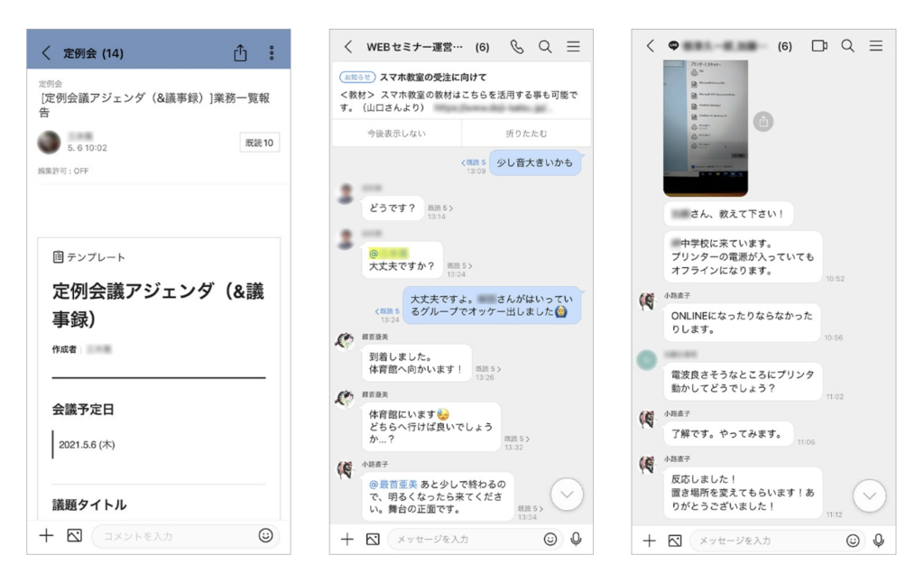Tap microphone icon in WEBセミナー運営 message bar
The height and width of the screenshot is (583, 924).
[x=576, y=539]
